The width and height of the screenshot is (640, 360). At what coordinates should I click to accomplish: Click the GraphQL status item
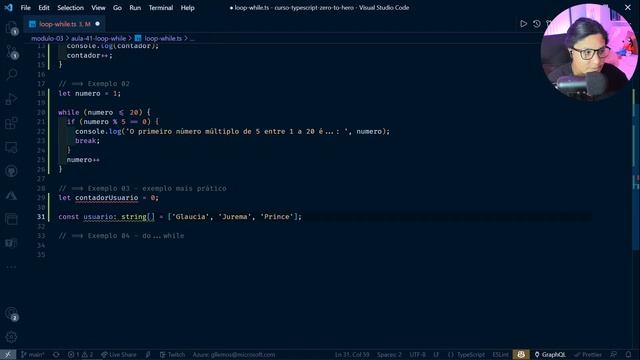pos(550,355)
